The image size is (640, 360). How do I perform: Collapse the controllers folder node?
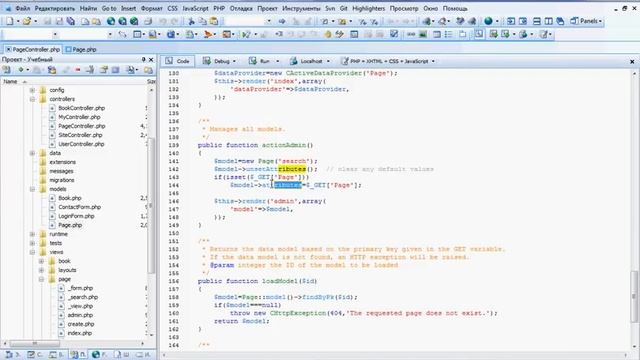[x=32, y=99]
